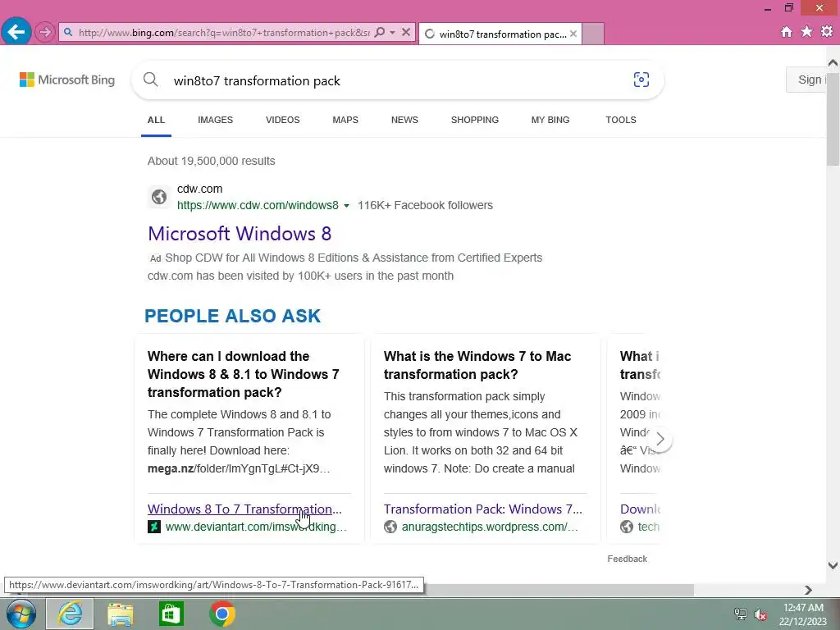Switch to the NEWS tab

point(404,120)
